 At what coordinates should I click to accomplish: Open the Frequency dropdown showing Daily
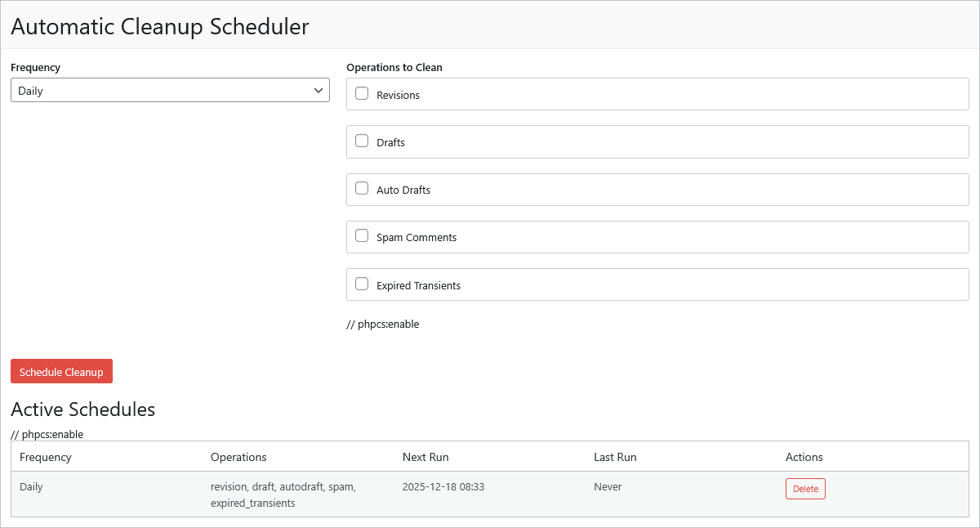click(x=169, y=91)
